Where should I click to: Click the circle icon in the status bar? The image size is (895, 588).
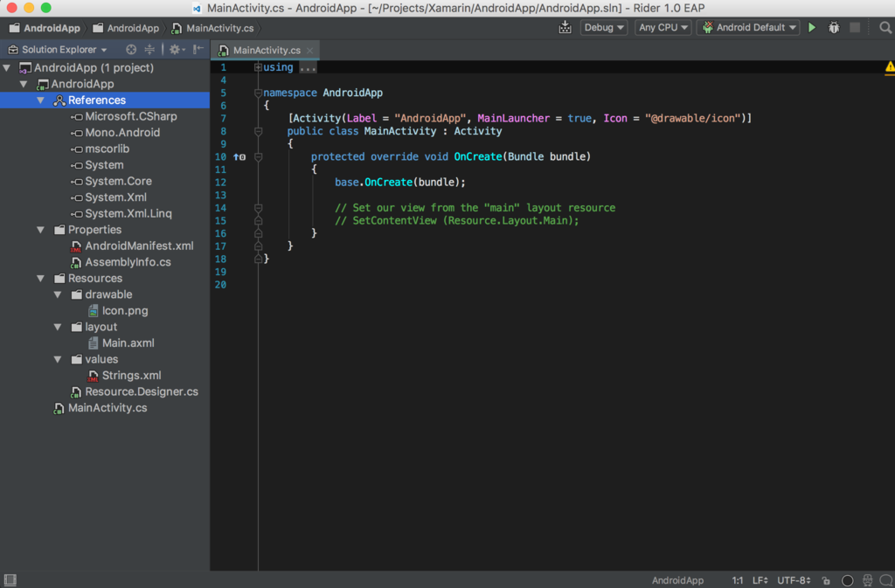[x=847, y=580]
